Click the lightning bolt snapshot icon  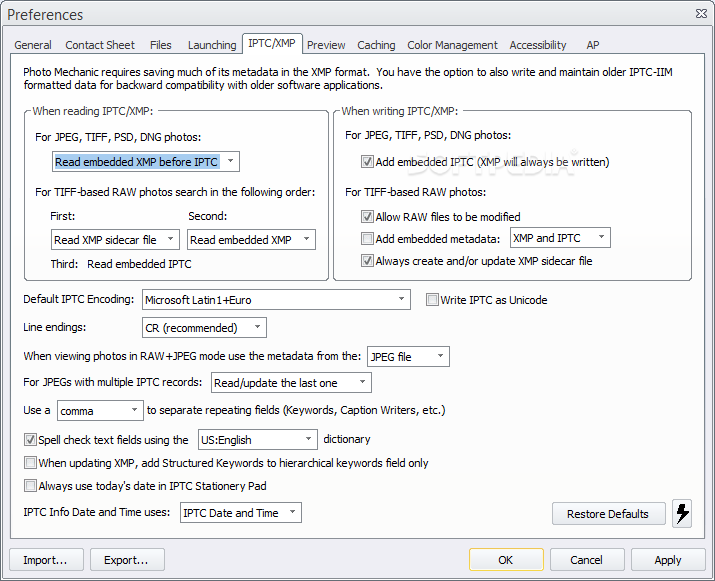682,514
